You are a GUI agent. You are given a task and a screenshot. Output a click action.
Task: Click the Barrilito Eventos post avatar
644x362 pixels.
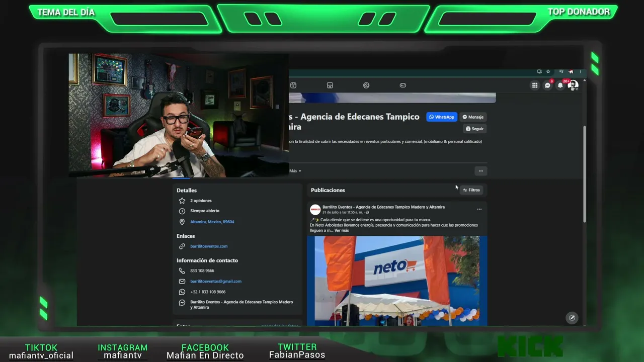[315, 209]
